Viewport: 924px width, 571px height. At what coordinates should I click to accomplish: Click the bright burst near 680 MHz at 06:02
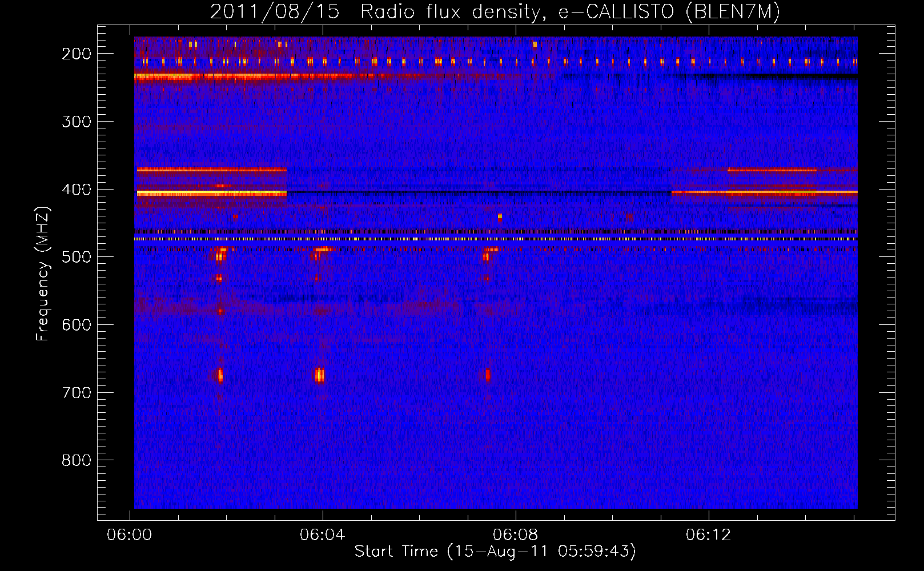pyautogui.click(x=219, y=375)
